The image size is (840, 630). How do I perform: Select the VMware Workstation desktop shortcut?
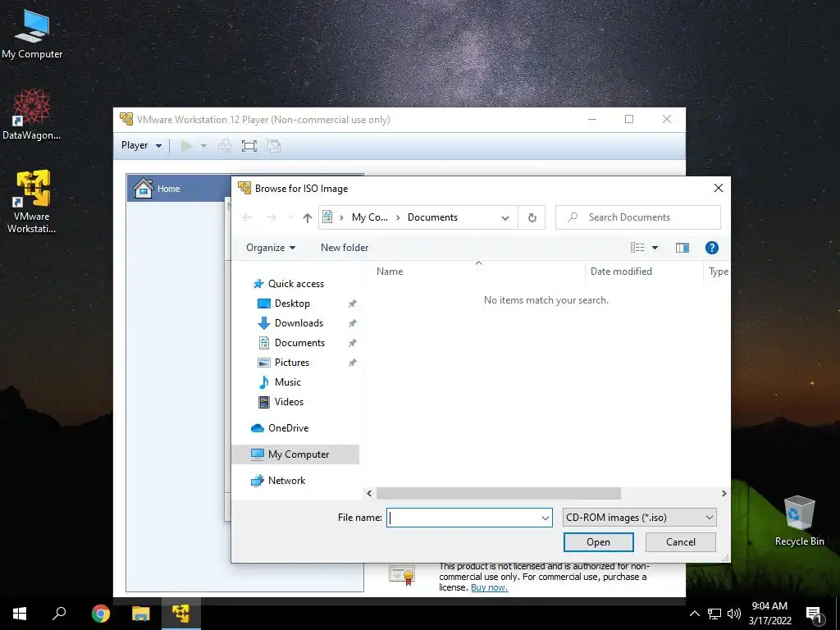pos(32,202)
